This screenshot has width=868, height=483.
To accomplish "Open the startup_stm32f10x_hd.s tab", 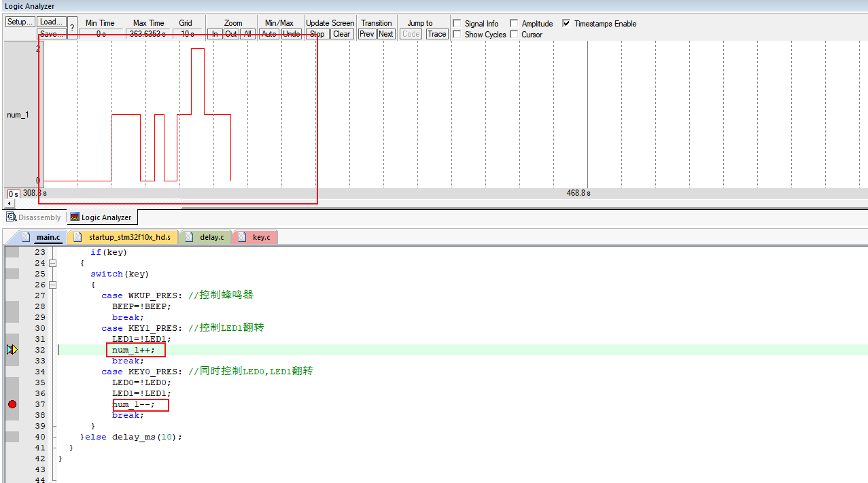I will [x=124, y=237].
